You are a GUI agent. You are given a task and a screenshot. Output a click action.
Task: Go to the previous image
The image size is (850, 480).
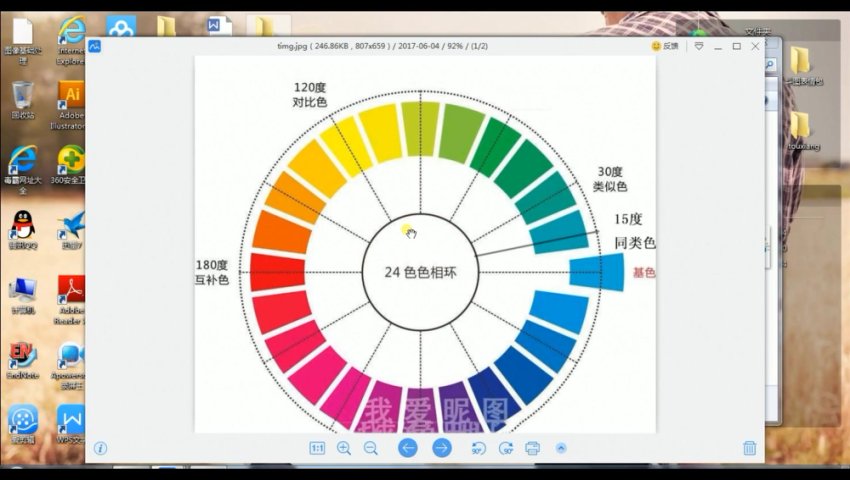point(408,448)
